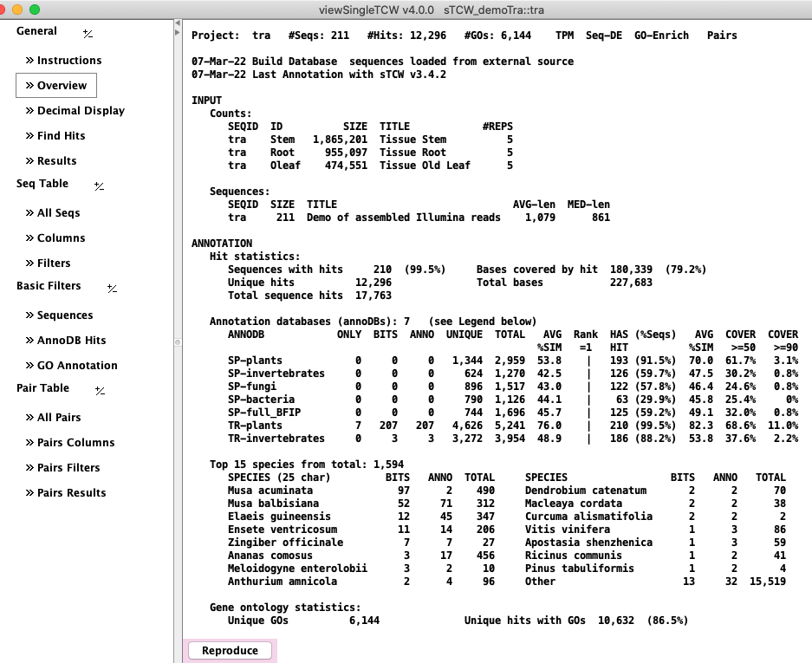Click the Reproduce button

click(230, 650)
